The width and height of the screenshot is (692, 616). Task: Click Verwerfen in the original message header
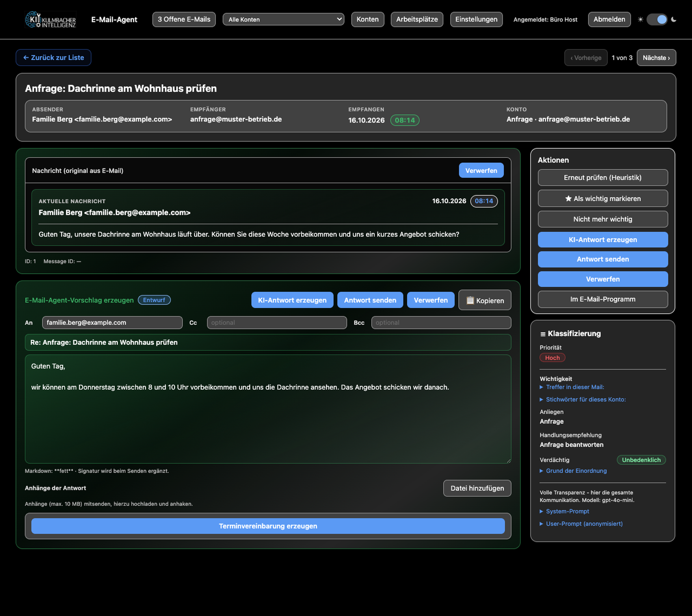pos(481,170)
